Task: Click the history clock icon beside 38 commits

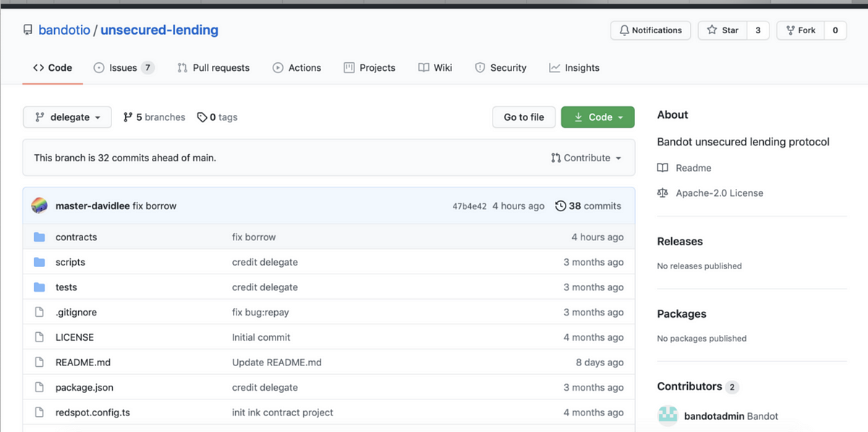Action: pos(561,206)
